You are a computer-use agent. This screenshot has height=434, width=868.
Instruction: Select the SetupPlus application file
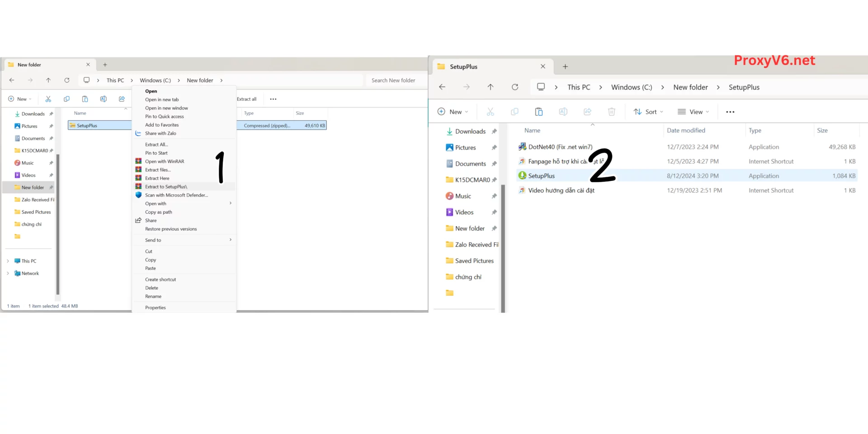pos(687,176)
